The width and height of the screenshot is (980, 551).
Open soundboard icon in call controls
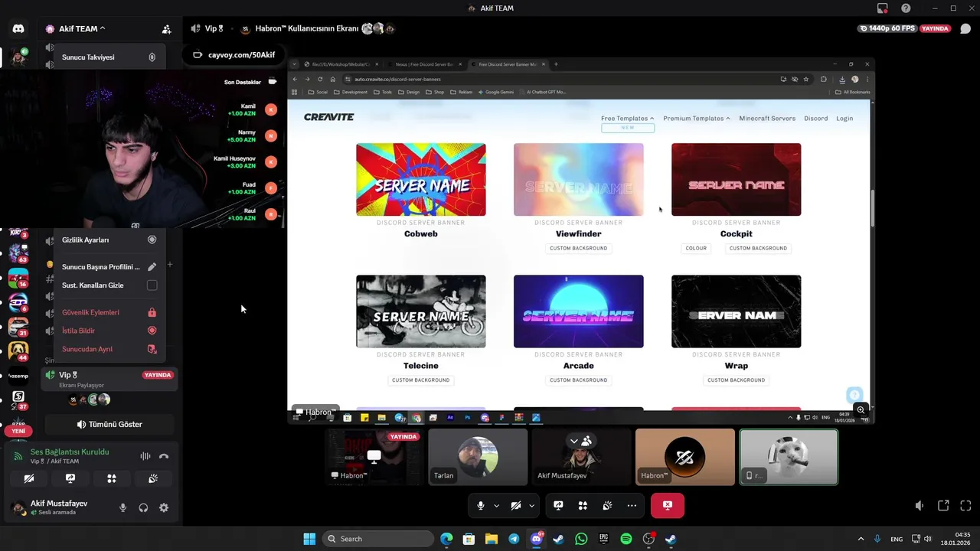tap(607, 506)
